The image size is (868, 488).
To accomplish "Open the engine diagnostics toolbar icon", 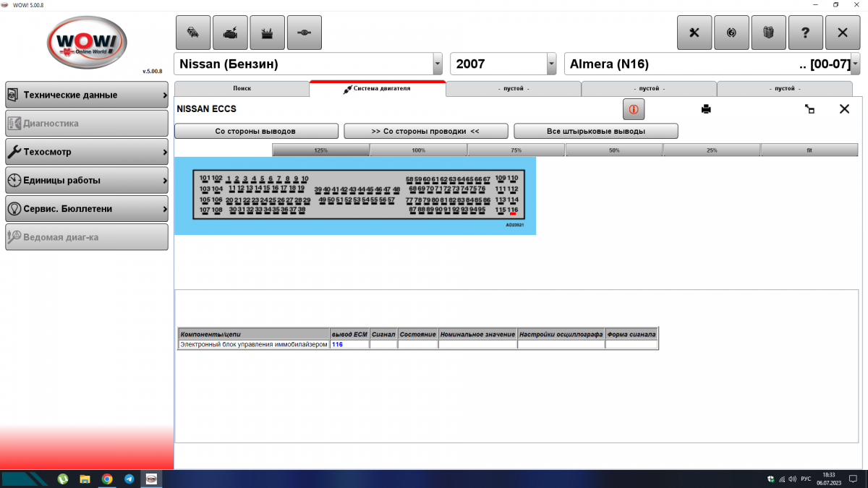I will click(230, 33).
